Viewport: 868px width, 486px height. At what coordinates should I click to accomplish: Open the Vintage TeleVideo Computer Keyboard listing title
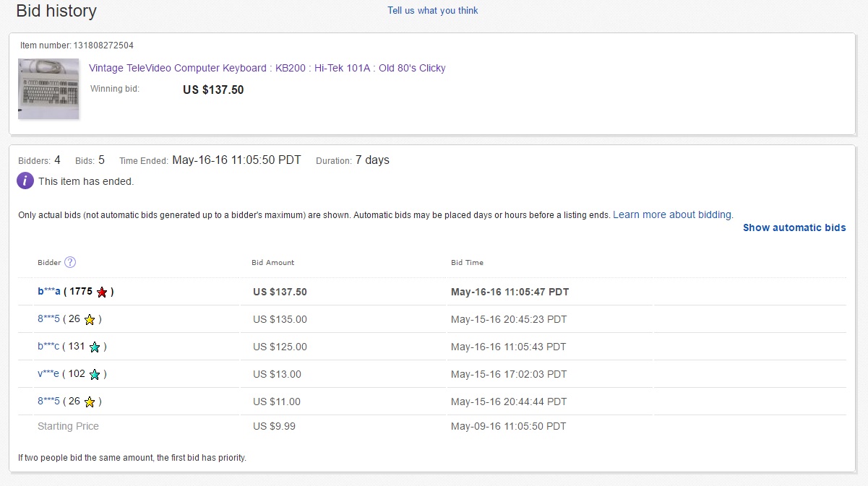click(x=267, y=68)
